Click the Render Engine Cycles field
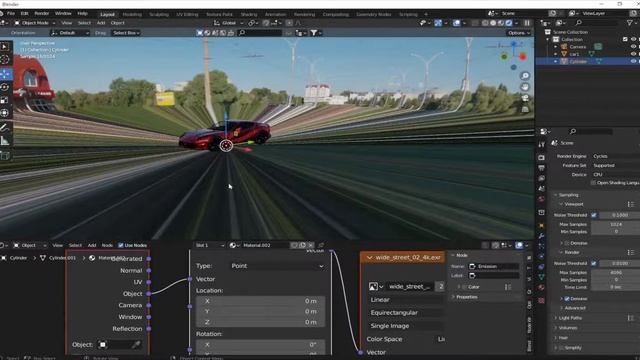Screen dimensions: 640x360 pyautogui.click(x=616, y=156)
